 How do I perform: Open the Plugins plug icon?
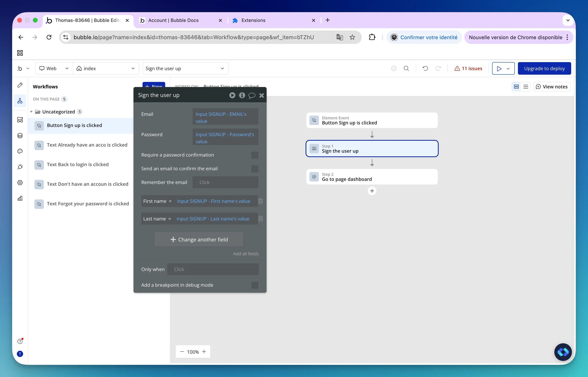pos(20,167)
